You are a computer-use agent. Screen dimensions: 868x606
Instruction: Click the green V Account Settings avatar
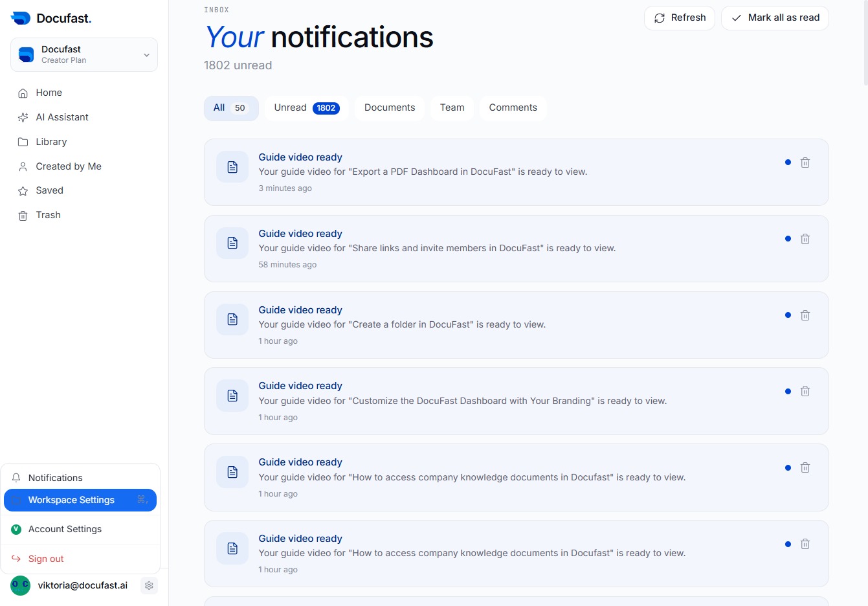point(16,529)
